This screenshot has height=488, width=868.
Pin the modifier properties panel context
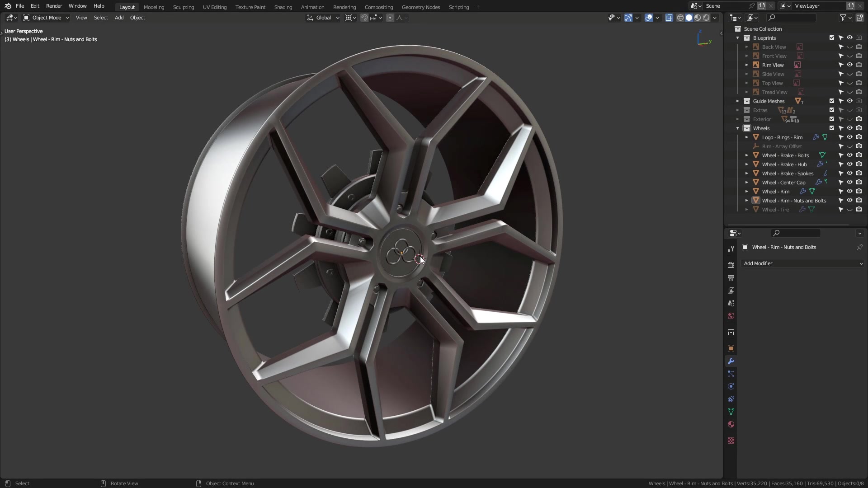click(x=859, y=247)
